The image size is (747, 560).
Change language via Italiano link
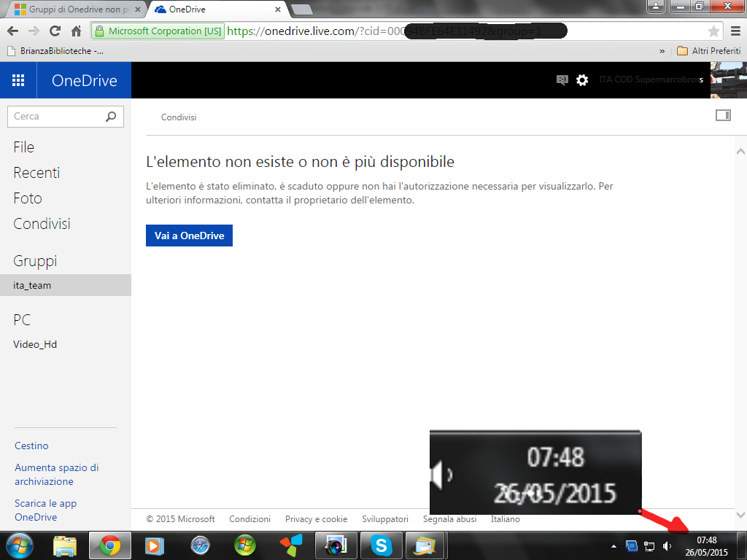click(506, 519)
